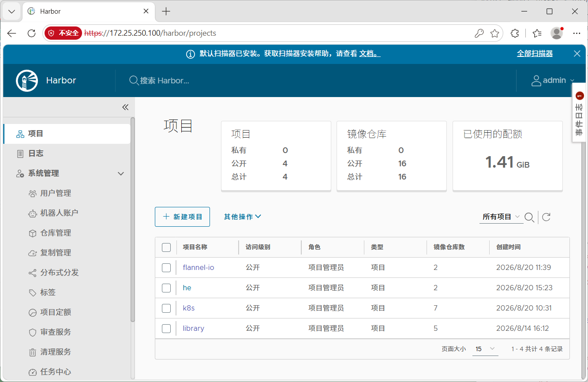Dismiss the scanner info banner
The image size is (588, 382).
(577, 53)
